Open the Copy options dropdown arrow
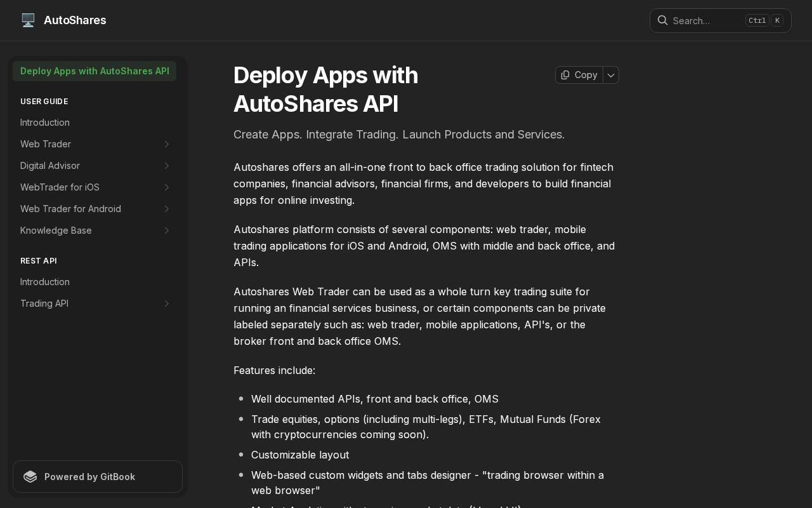Screen dimensions: 812x508 pyautogui.click(x=611, y=75)
